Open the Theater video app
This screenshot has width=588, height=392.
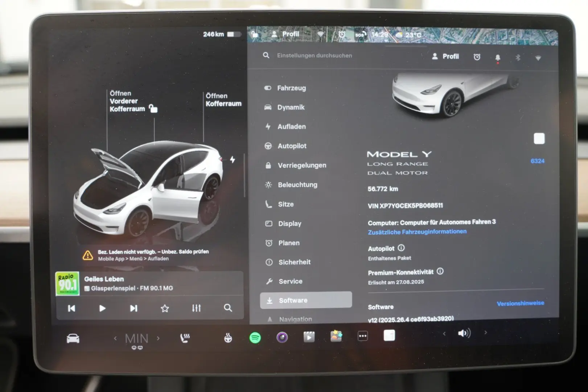309,337
